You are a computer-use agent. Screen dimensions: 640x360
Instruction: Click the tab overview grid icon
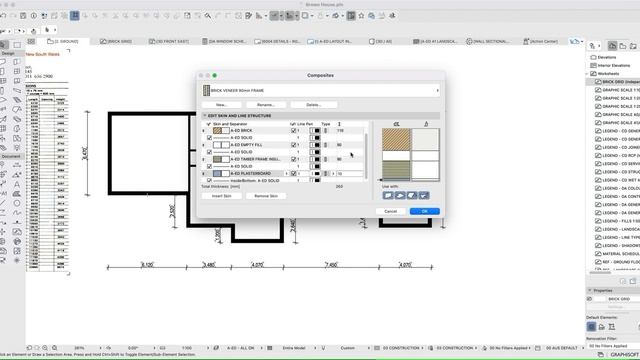coord(31,41)
